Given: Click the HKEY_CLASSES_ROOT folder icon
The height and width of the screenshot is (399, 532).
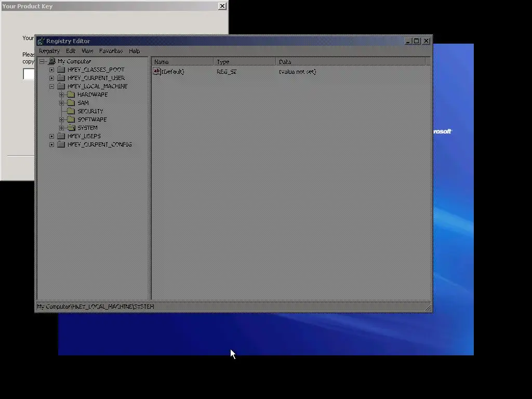Looking at the screenshot, I should coord(61,70).
